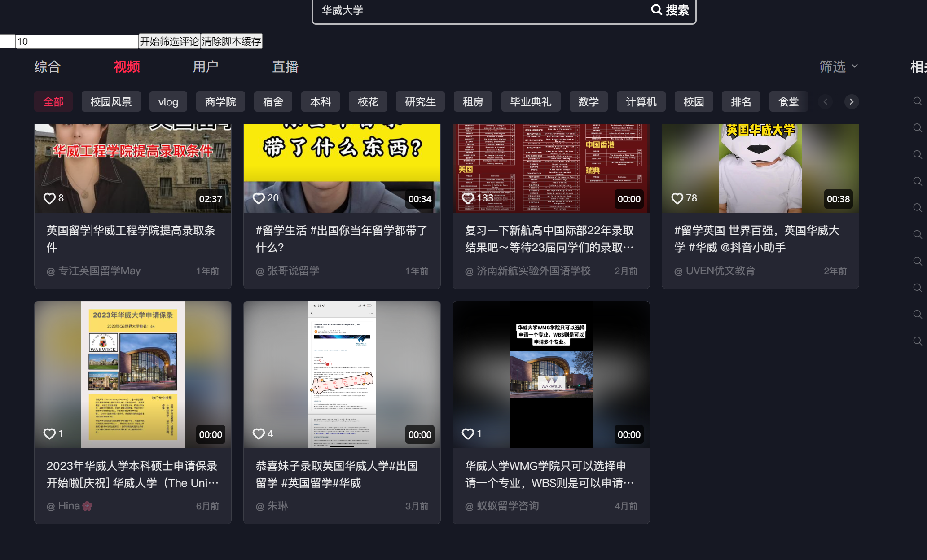This screenshot has height=560, width=927.
Task: Click the 搜索 magnifier search icon
Action: coord(657,10)
